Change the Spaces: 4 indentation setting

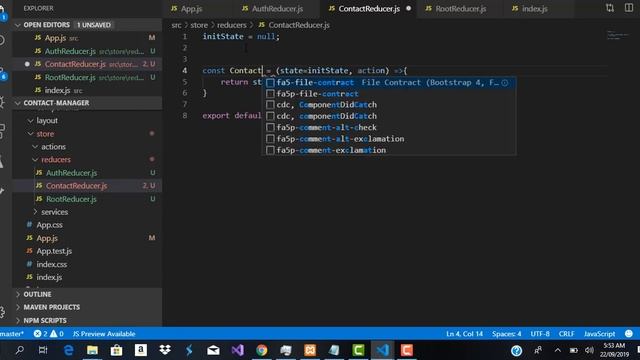pyautogui.click(x=507, y=333)
